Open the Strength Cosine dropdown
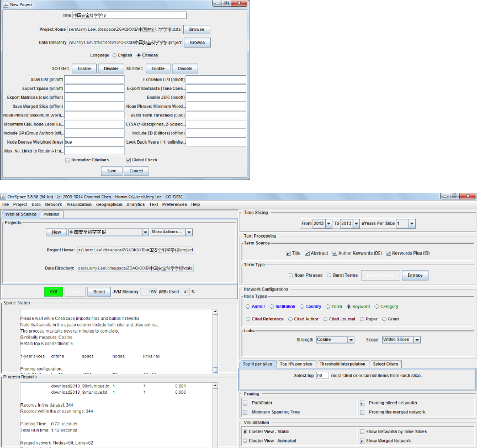This screenshot has width=477, height=448. [351, 340]
